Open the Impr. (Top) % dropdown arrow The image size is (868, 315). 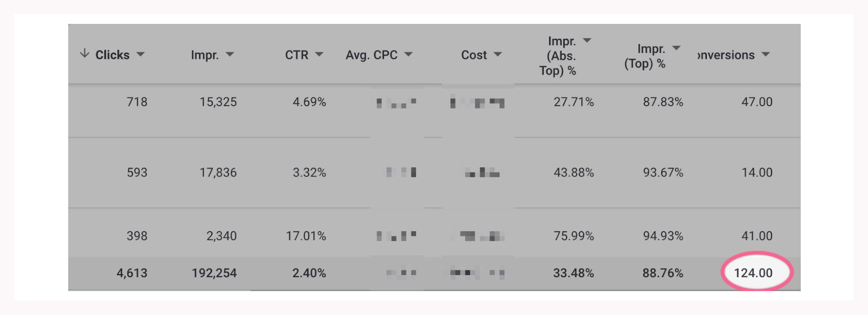(676, 48)
